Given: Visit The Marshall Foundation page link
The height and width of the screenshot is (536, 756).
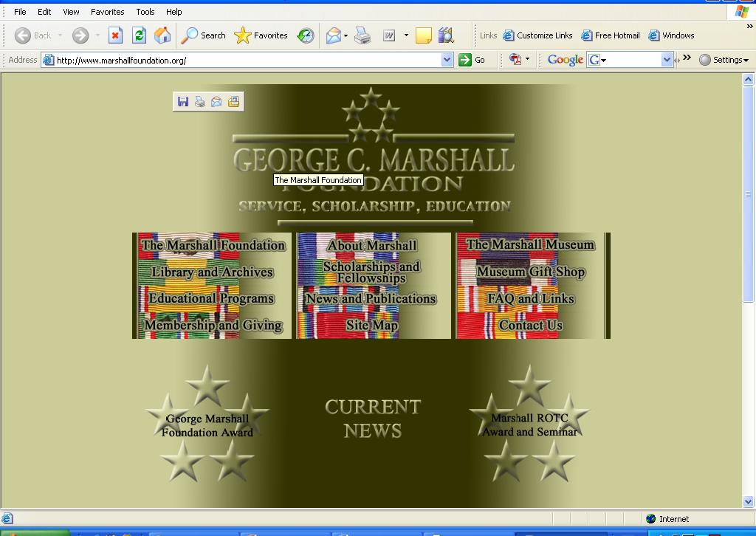Looking at the screenshot, I should [213, 245].
